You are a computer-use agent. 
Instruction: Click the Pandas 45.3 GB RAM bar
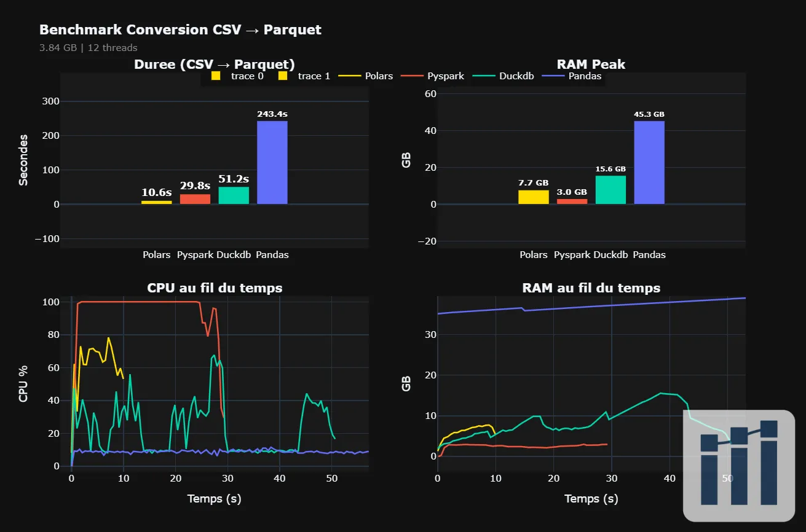[x=649, y=162]
